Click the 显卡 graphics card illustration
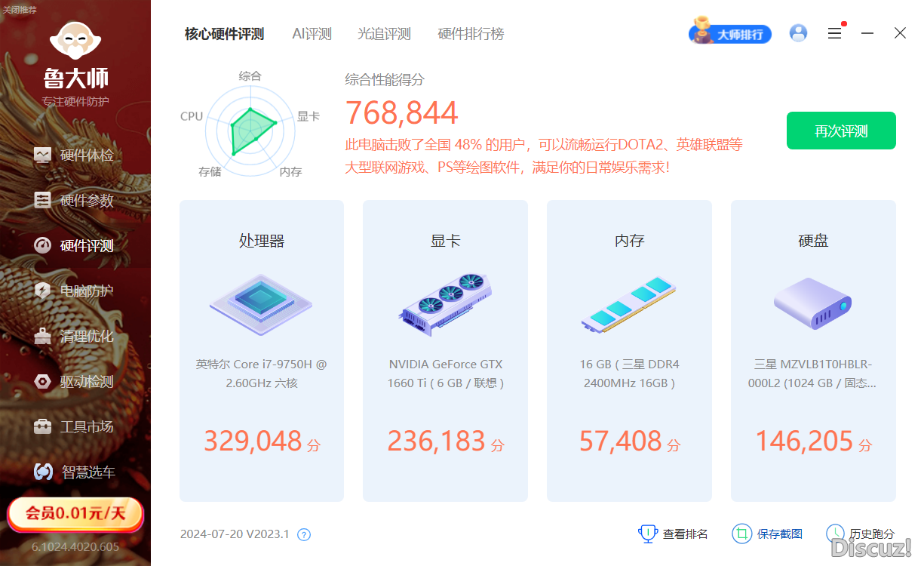This screenshot has height=566, width=924. 445,305
